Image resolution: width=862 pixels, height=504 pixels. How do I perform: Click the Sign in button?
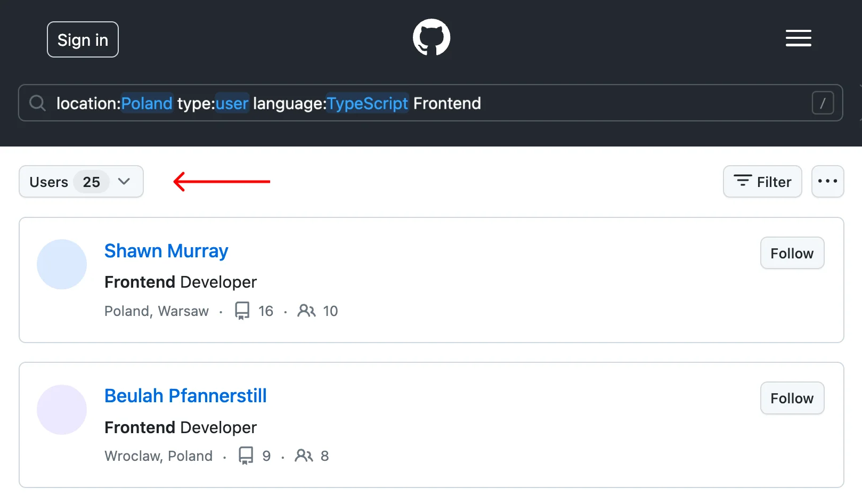click(83, 39)
